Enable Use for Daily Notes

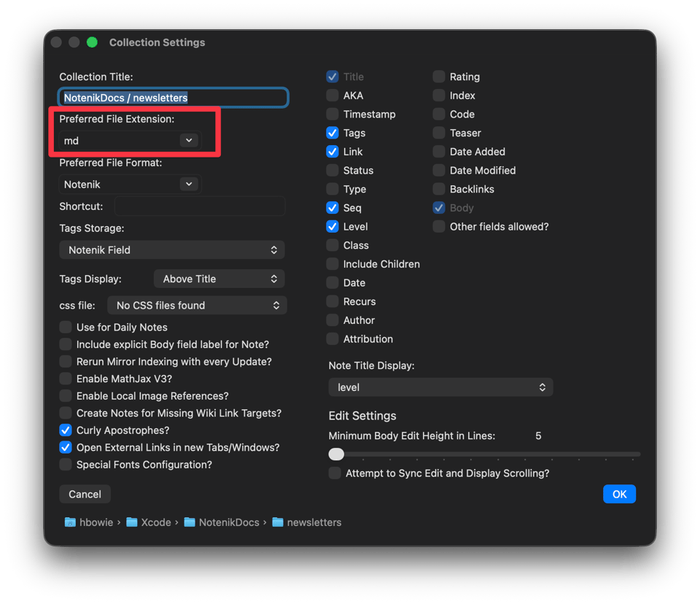[66, 328]
